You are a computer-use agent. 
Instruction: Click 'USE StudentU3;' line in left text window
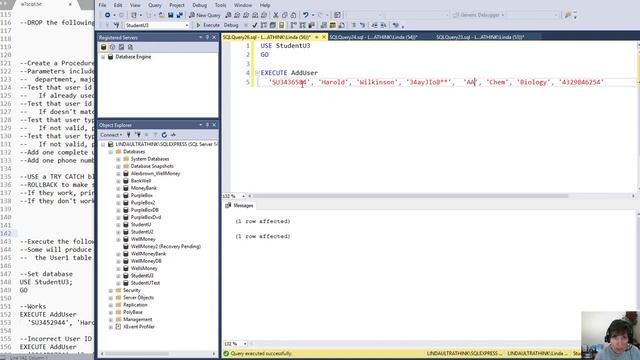click(x=46, y=282)
